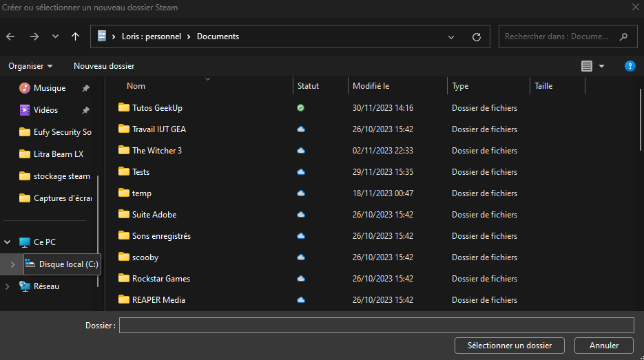The width and height of the screenshot is (644, 360).
Task: Sort by the Statut column header
Action: (308, 86)
